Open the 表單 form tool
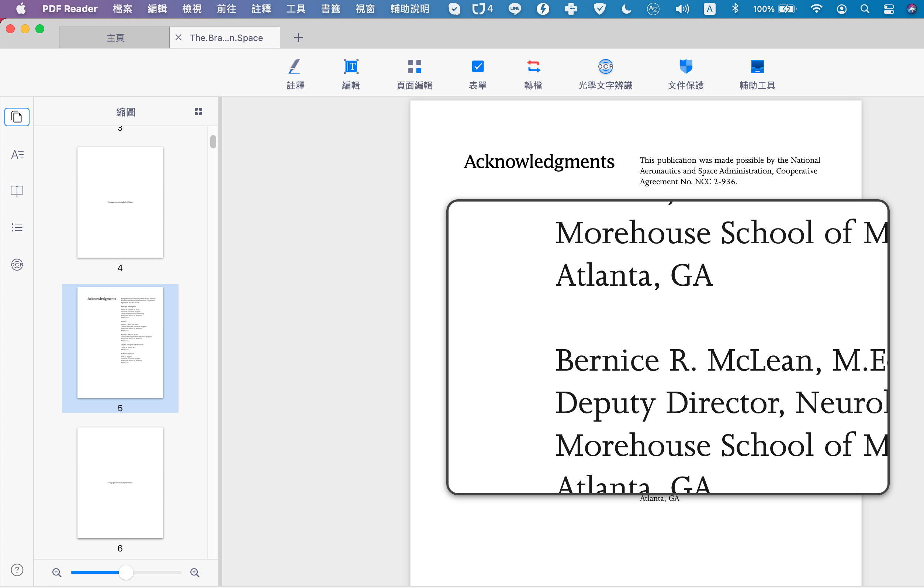The image size is (924, 588). pyautogui.click(x=477, y=75)
